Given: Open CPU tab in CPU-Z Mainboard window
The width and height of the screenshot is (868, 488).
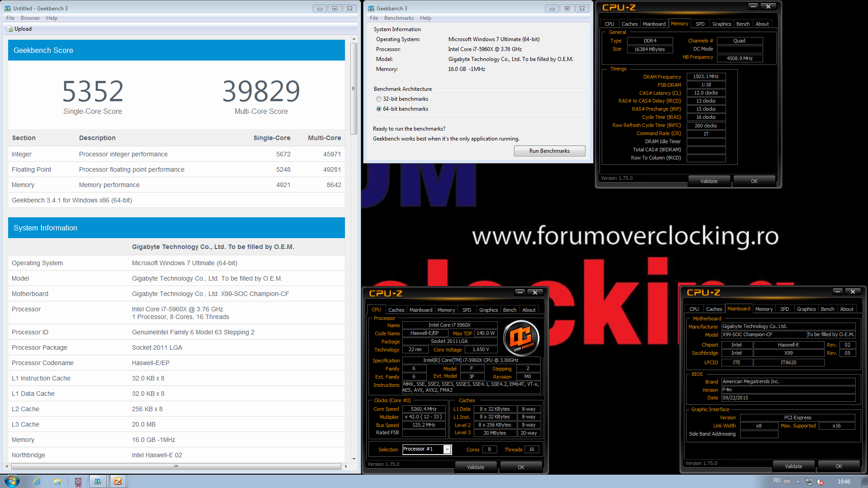Looking at the screenshot, I should pos(694,309).
